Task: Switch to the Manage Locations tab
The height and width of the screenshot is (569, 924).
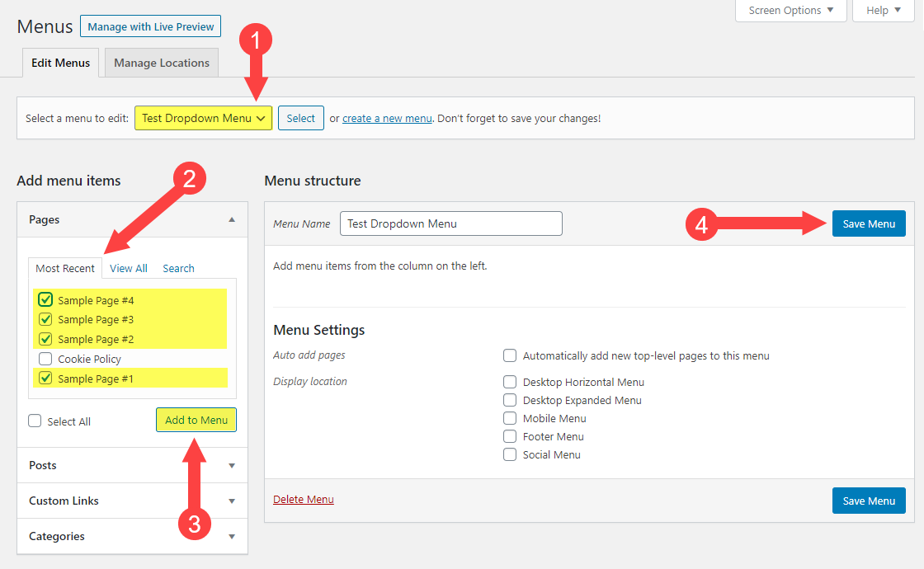Action: [162, 63]
